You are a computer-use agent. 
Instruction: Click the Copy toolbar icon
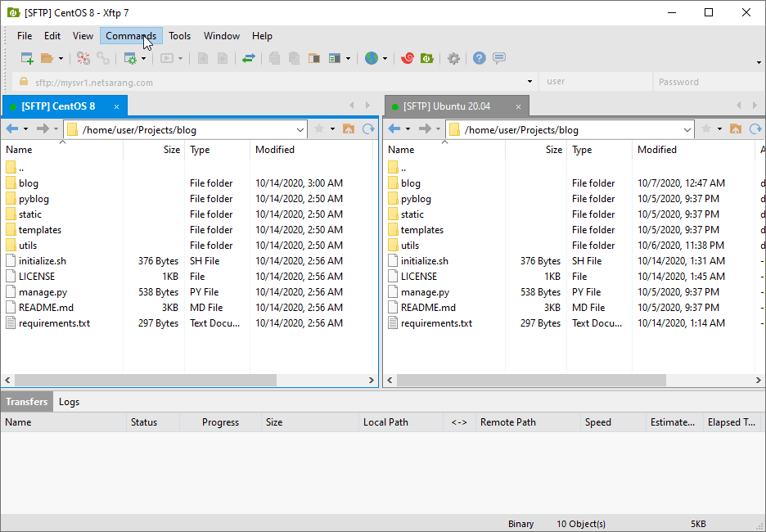click(x=274, y=59)
